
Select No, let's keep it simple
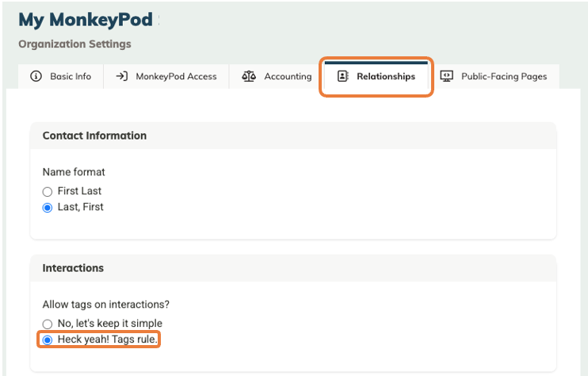point(48,324)
